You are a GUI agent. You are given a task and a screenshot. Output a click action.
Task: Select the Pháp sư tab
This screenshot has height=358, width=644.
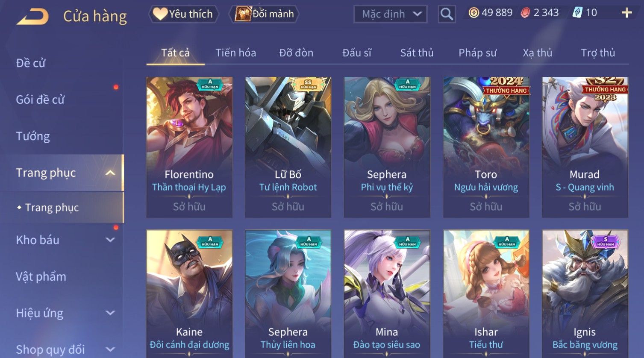(477, 53)
